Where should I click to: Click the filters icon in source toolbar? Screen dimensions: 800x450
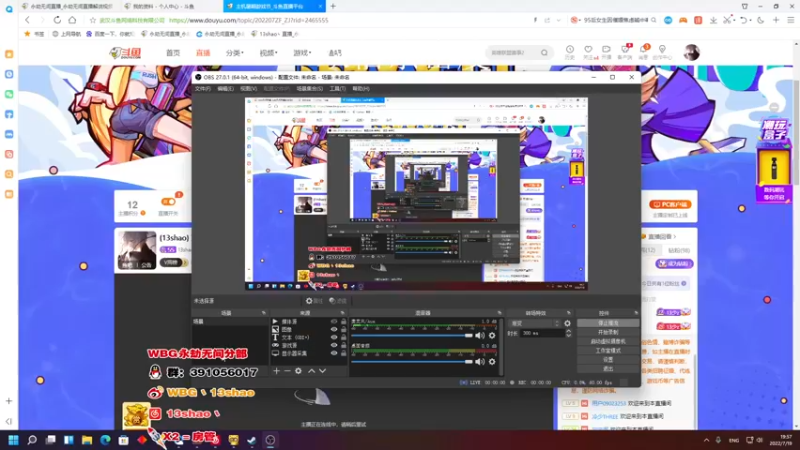(x=338, y=301)
